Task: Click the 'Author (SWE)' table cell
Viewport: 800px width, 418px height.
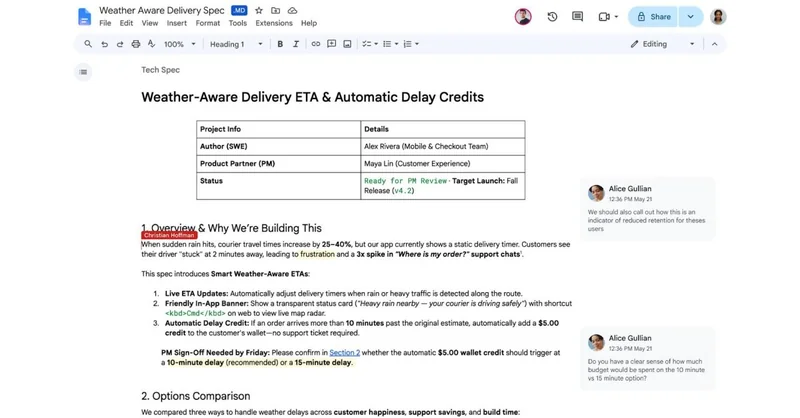Action: 279,146
